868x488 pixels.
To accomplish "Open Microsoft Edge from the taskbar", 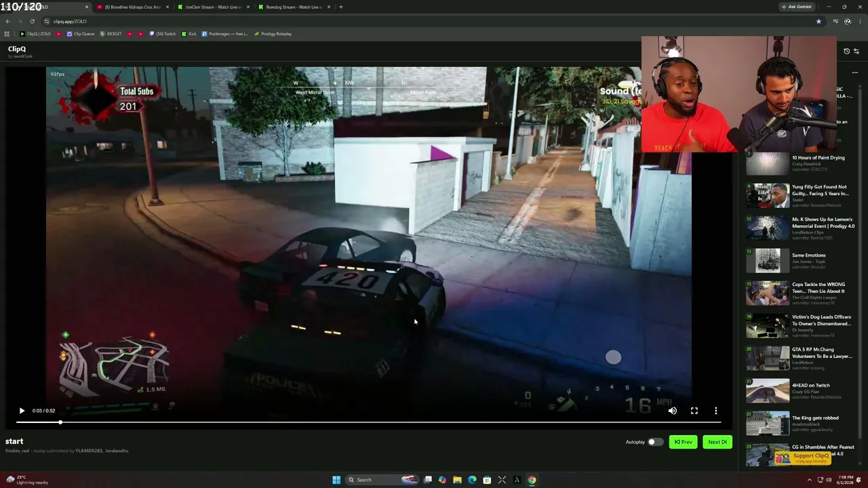I will click(472, 480).
